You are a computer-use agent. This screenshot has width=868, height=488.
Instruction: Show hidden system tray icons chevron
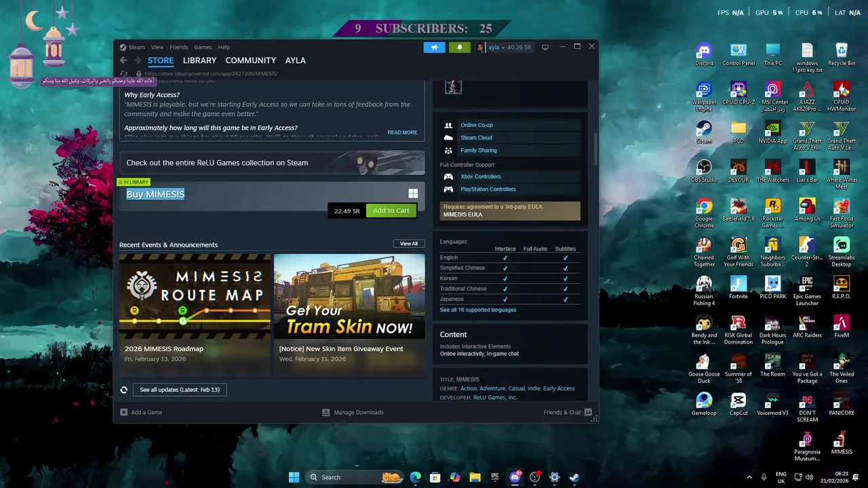pos(749,477)
